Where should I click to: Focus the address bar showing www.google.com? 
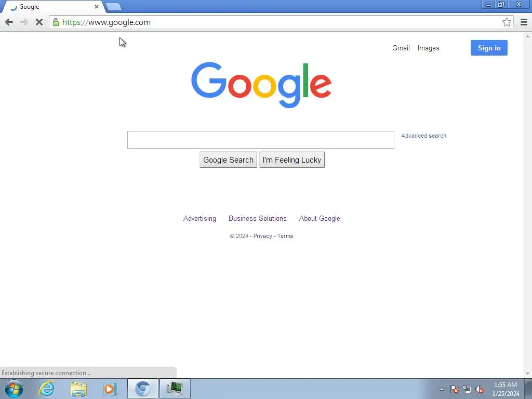pyautogui.click(x=281, y=22)
